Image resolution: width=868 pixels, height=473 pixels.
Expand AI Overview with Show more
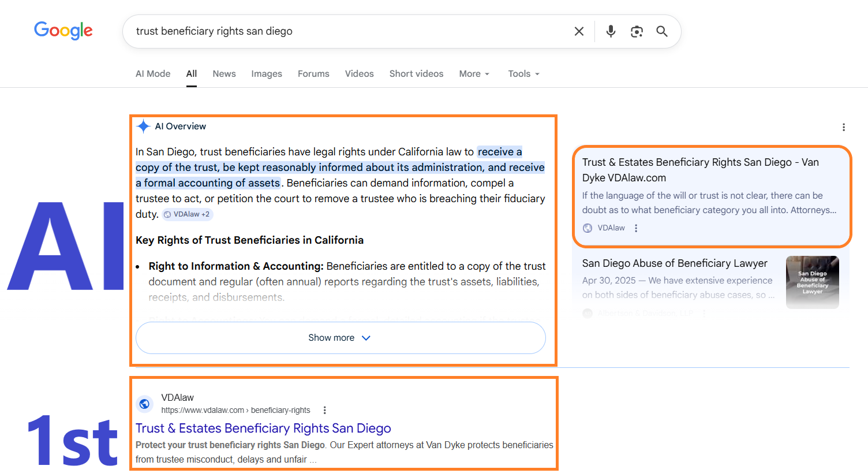(340, 338)
